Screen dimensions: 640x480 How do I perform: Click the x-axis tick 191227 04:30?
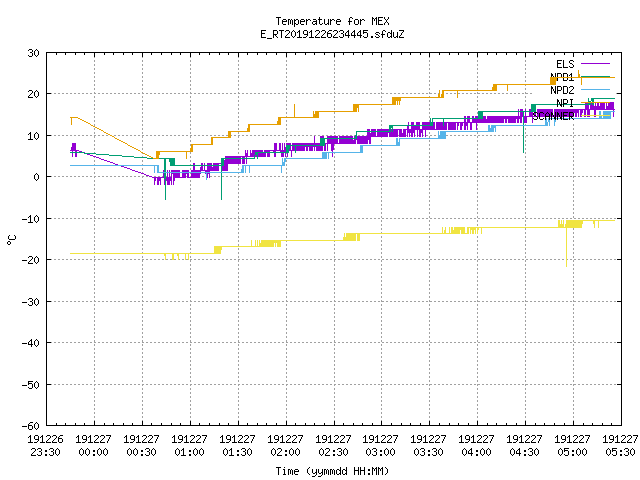524,446
